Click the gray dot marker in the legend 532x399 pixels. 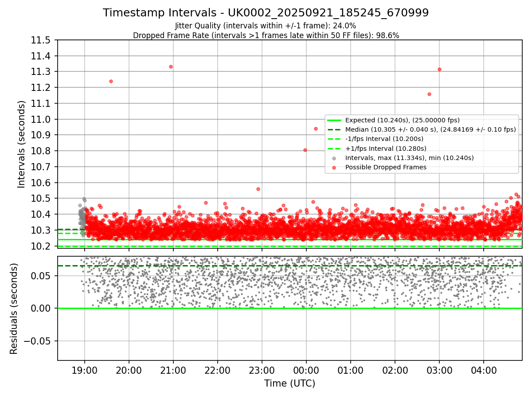pos(334,158)
